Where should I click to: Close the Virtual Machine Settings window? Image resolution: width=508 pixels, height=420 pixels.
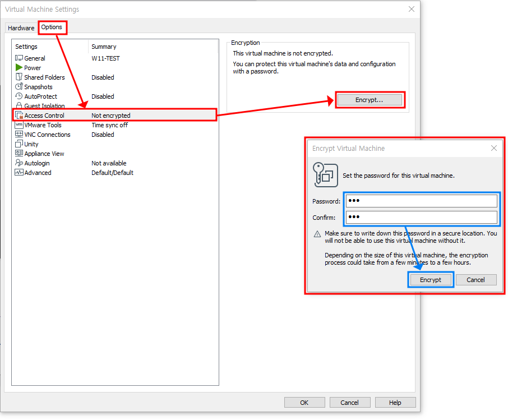click(x=412, y=9)
